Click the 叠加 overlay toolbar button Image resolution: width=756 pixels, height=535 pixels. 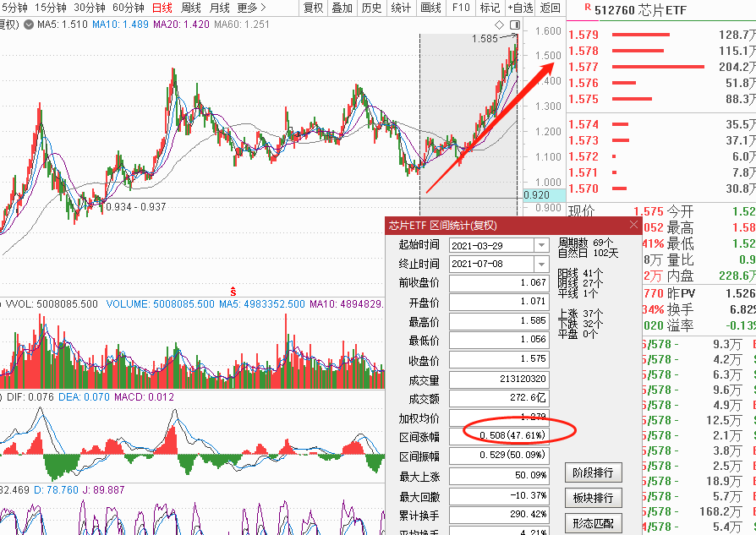pyautogui.click(x=342, y=8)
